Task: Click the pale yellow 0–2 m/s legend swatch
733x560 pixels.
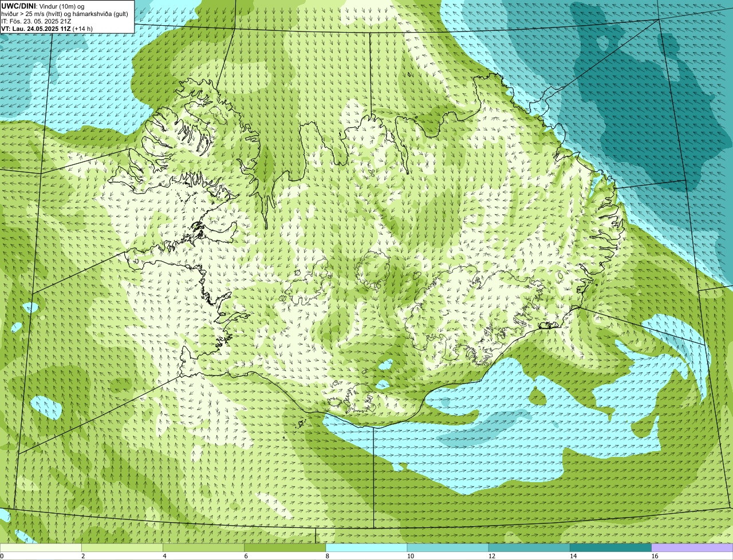Action: tap(41, 548)
